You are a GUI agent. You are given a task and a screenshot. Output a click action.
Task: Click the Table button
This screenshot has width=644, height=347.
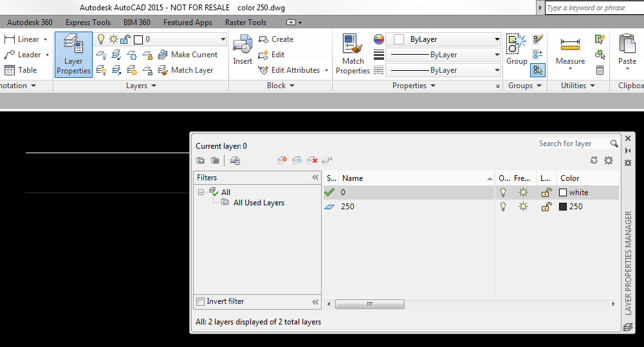pos(21,70)
